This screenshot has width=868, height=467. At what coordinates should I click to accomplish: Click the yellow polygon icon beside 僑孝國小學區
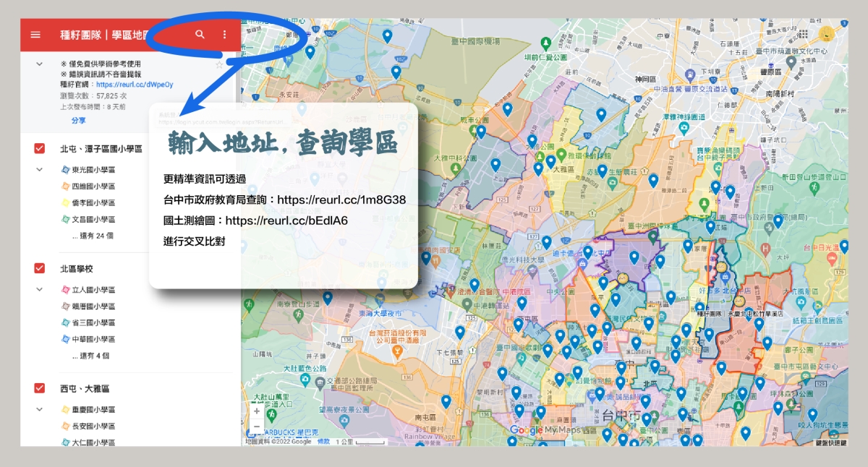(x=64, y=203)
